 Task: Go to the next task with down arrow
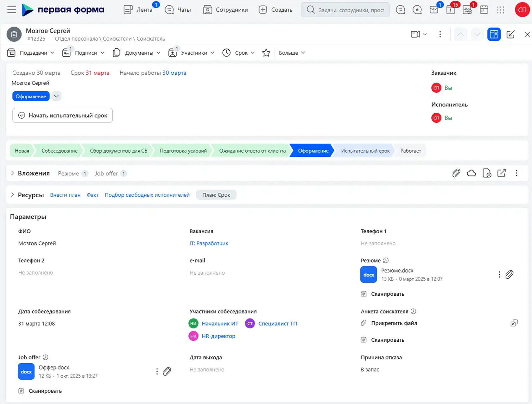tap(477, 34)
